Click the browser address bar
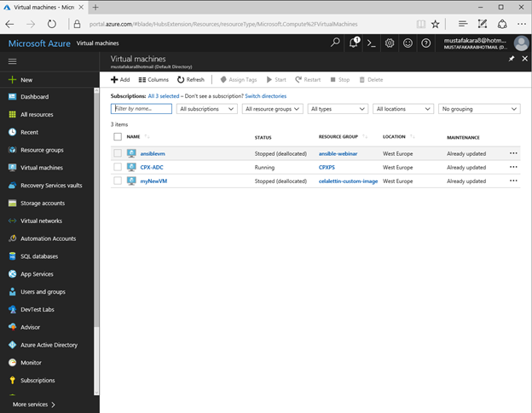This screenshot has height=413, width=532. pos(223,24)
